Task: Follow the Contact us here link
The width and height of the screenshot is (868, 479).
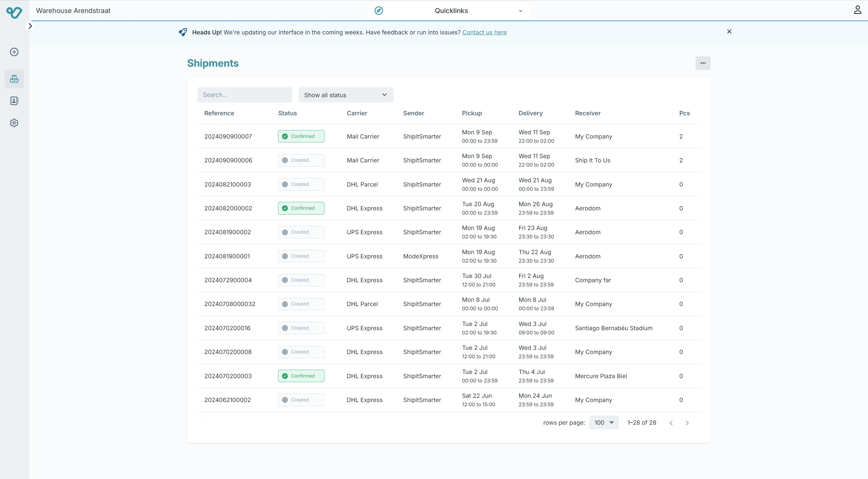Action: (x=484, y=32)
